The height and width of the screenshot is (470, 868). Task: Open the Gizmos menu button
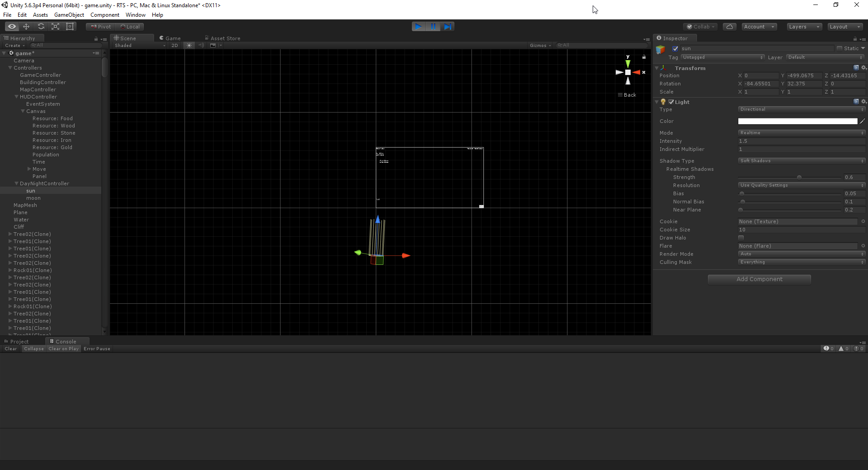(x=540, y=45)
